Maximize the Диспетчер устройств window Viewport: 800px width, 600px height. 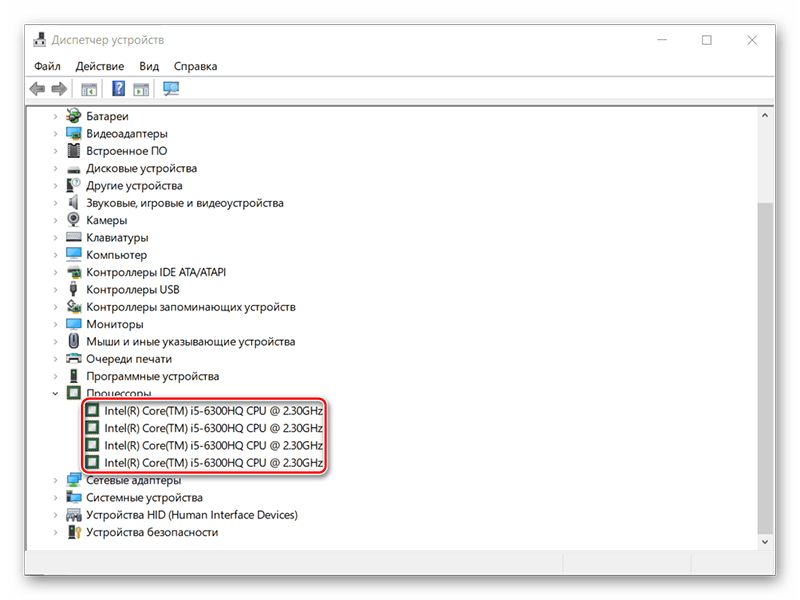coord(707,40)
